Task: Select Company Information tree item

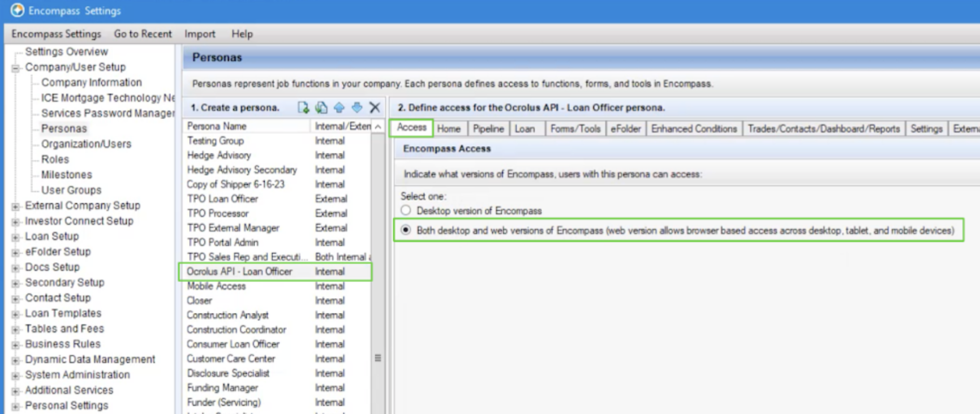Action: (x=92, y=83)
